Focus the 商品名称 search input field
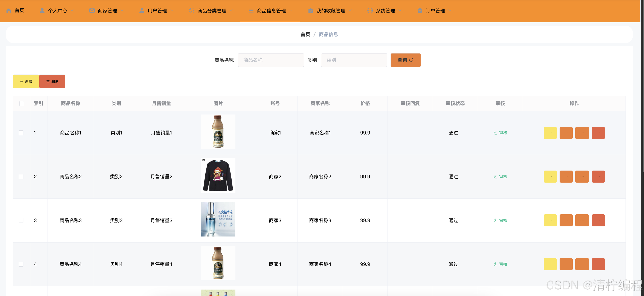 click(x=271, y=60)
